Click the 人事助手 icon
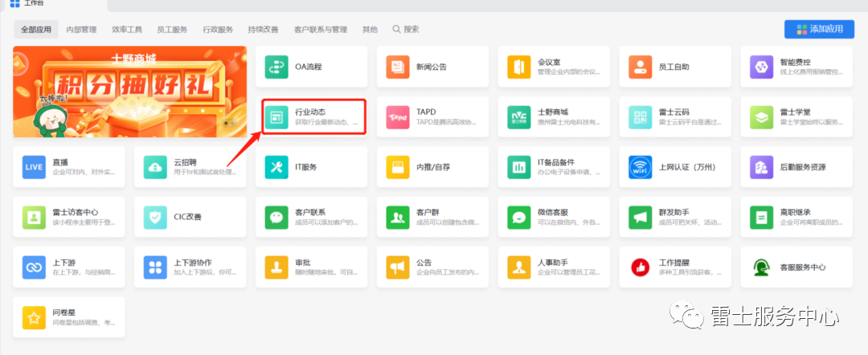Image resolution: width=868 pixels, height=355 pixels. 518,267
